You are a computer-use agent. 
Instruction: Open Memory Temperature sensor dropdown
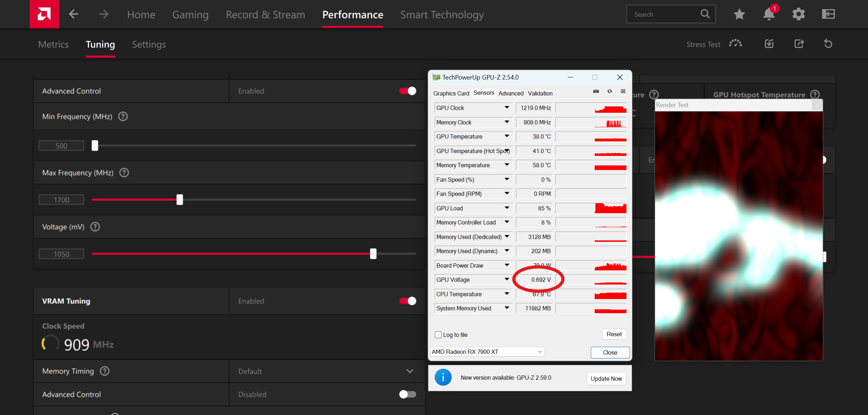507,165
